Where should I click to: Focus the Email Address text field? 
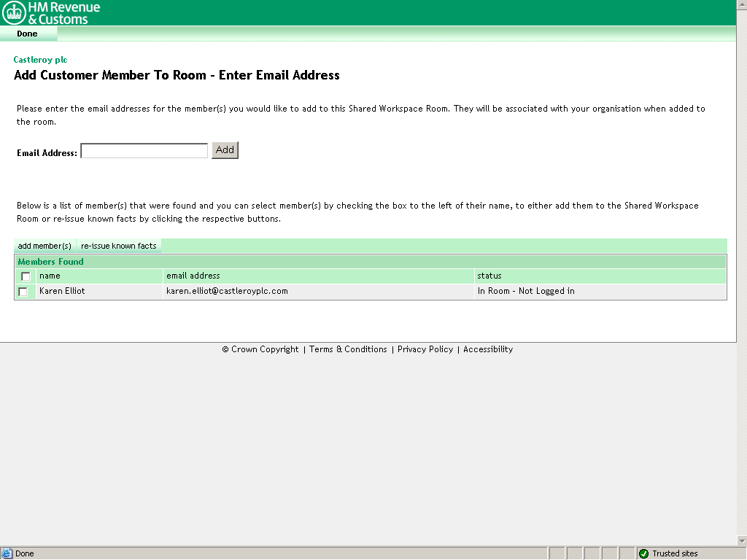tap(144, 151)
